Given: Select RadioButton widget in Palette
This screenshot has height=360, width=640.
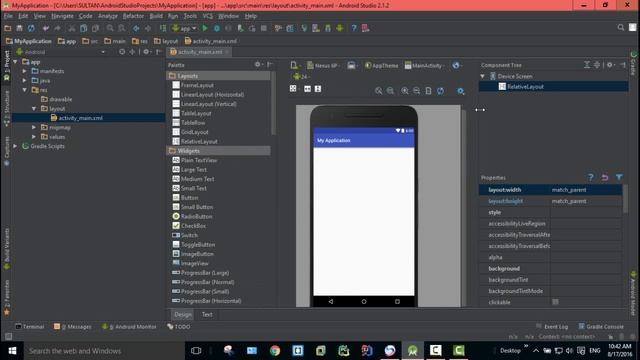Looking at the screenshot, I should click(x=196, y=216).
